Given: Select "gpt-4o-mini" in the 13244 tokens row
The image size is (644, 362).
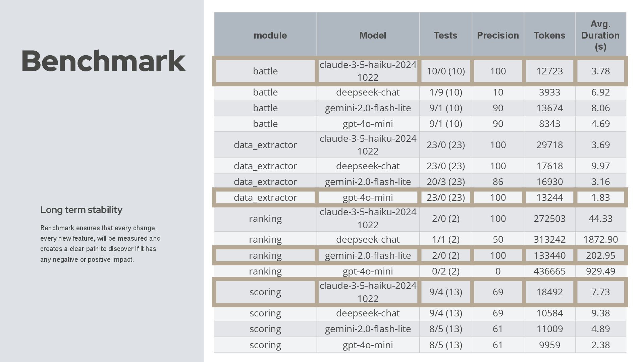Looking at the screenshot, I should point(368,197).
